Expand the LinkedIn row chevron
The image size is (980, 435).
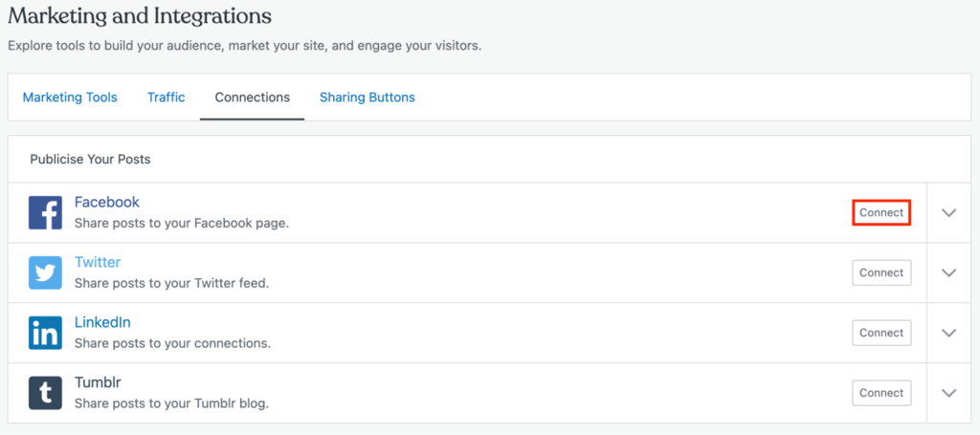coord(948,333)
